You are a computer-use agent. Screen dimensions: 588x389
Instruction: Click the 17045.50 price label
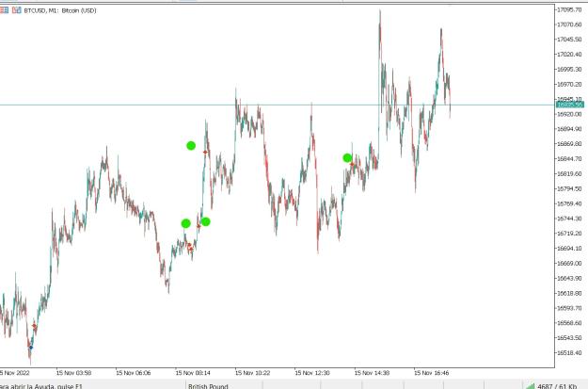click(x=569, y=40)
